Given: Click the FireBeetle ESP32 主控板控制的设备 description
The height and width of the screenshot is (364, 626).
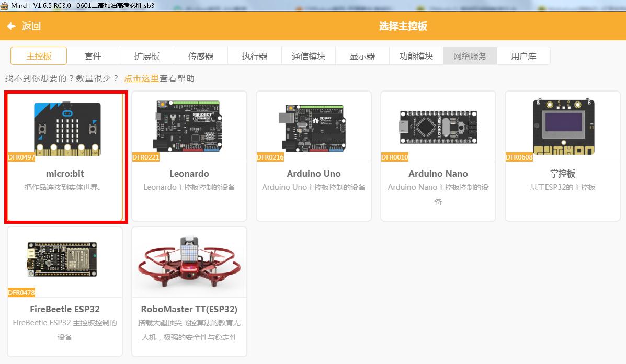Looking at the screenshot, I should (x=65, y=329).
